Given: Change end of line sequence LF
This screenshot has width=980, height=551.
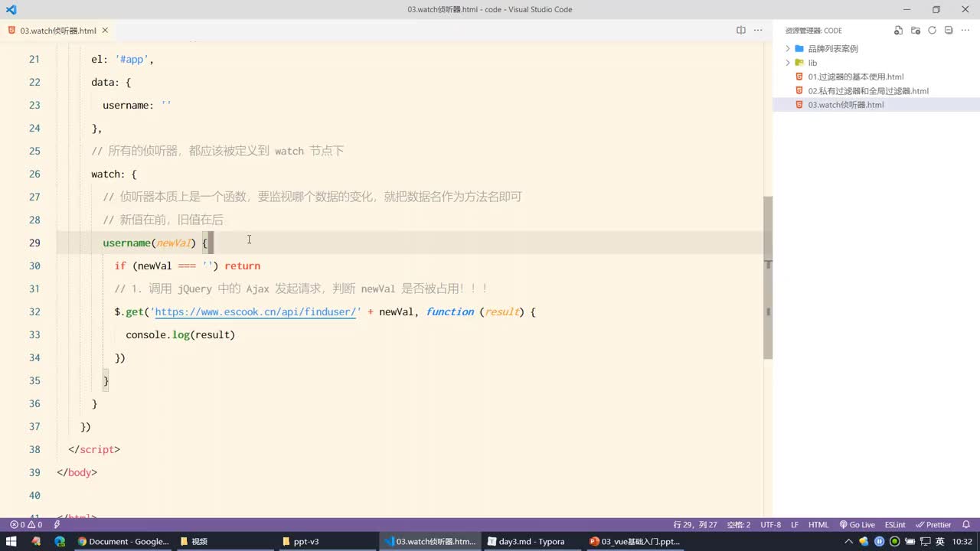Looking at the screenshot, I should tap(795, 525).
